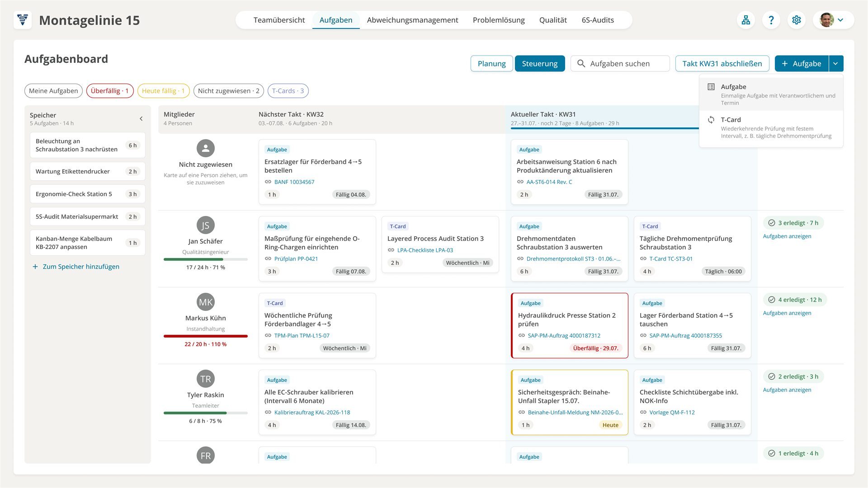
Task: Toggle the 'Überfällig · 1' filter chip
Action: (110, 91)
